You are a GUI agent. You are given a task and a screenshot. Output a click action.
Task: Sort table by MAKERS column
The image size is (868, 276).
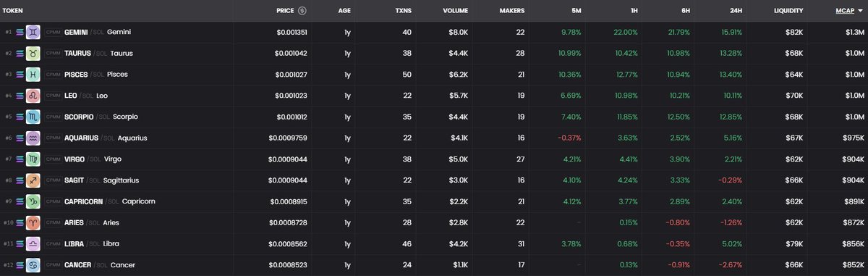tap(512, 11)
